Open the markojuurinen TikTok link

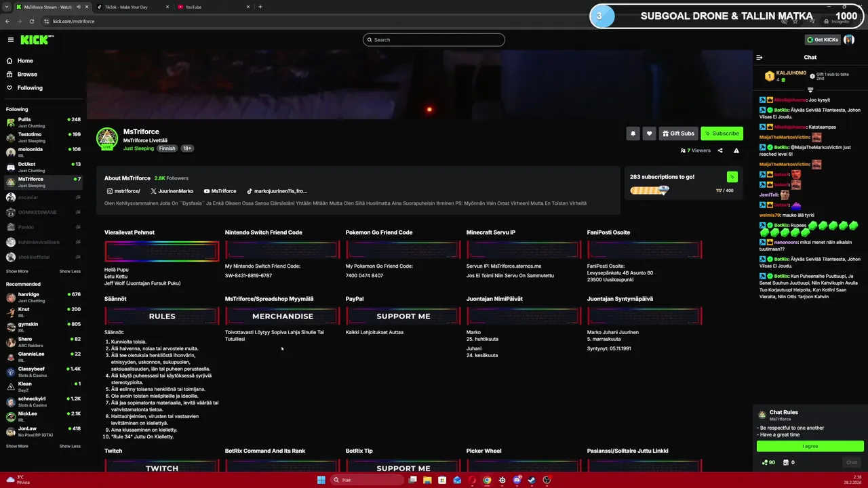[x=277, y=191]
